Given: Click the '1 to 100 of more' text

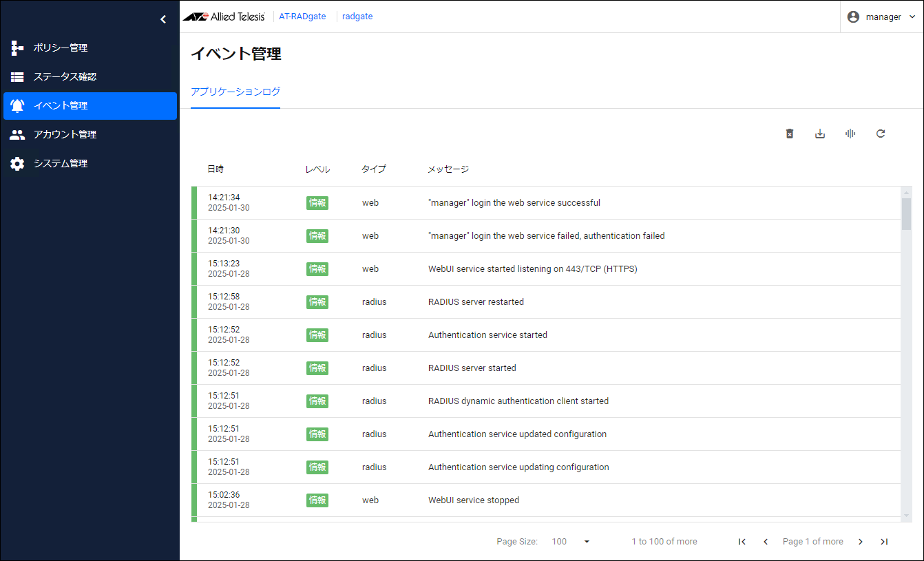Looking at the screenshot, I should 664,542.
